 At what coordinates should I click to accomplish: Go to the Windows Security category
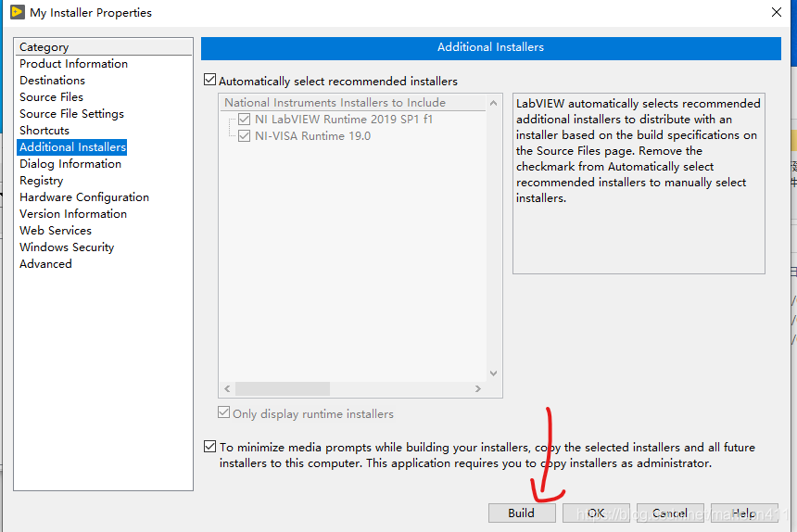pos(67,247)
